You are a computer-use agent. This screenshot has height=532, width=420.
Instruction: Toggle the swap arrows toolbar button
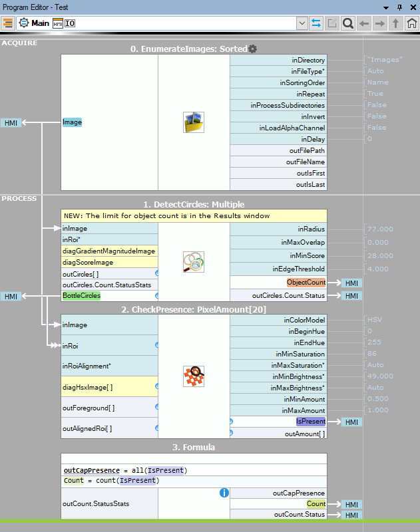(x=316, y=23)
